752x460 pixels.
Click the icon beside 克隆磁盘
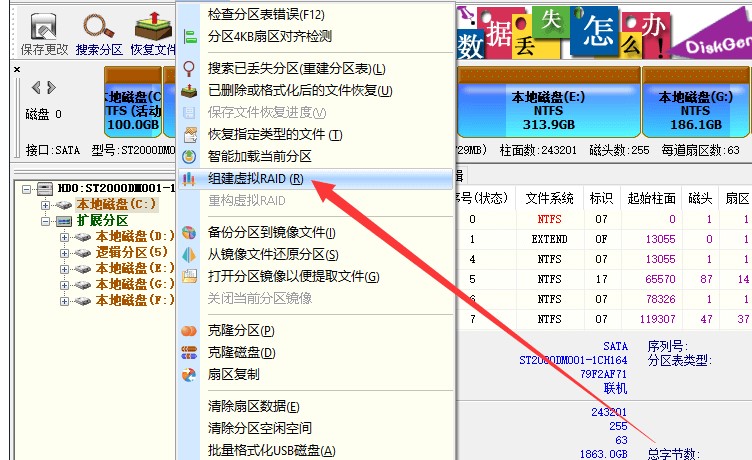[x=189, y=353]
